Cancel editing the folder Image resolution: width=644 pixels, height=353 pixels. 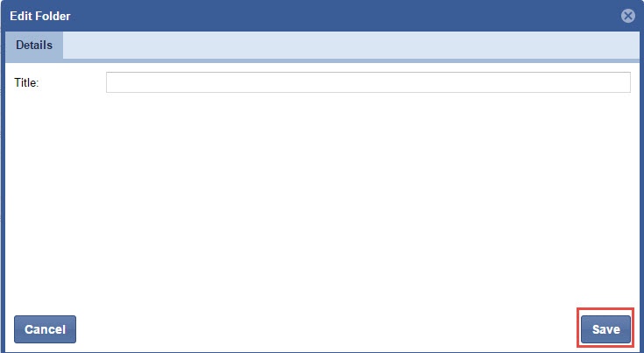45,329
